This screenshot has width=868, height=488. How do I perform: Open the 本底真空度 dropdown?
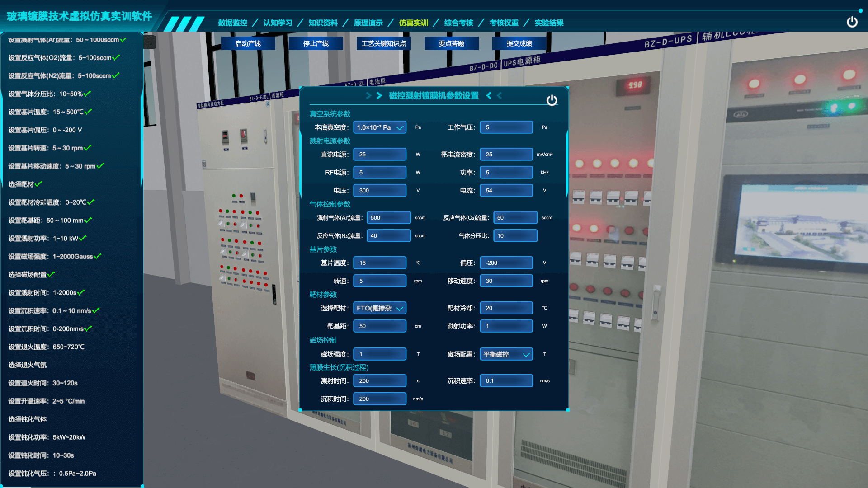point(379,127)
